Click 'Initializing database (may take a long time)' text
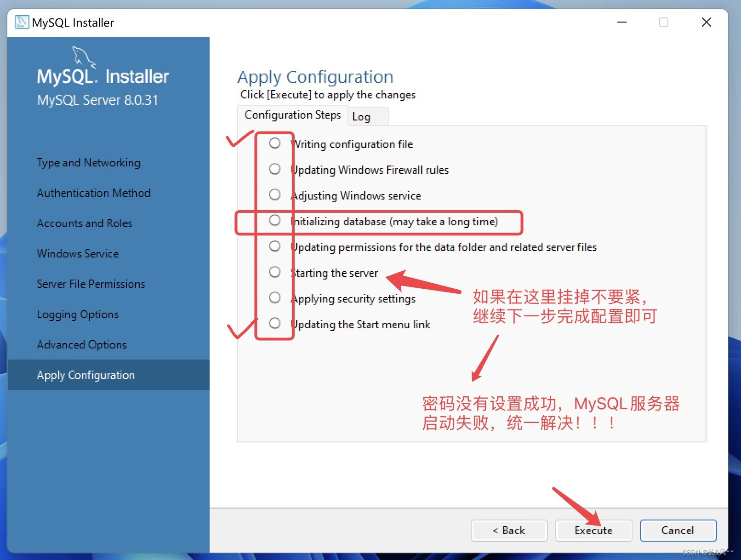Viewport: 741px width, 560px height. coord(394,222)
